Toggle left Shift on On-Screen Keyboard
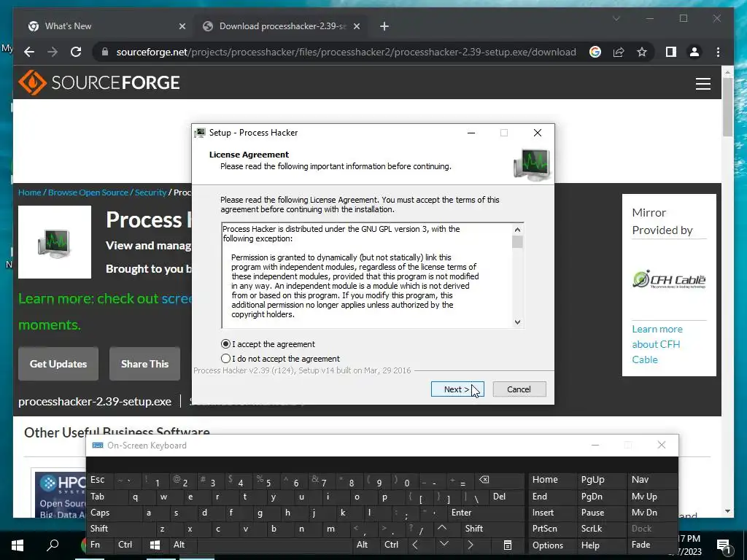Screen dimensions: 747x560 (122, 529)
